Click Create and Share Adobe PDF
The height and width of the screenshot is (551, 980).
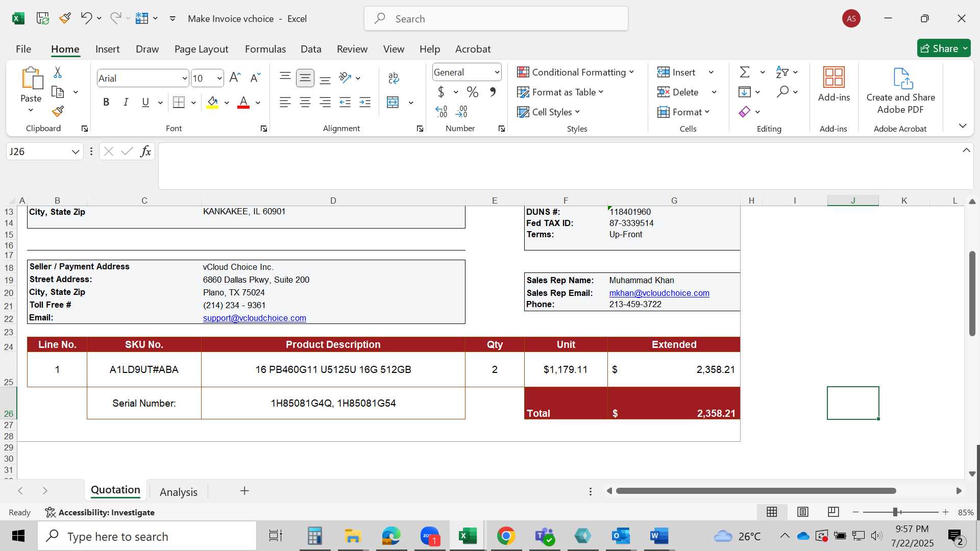[x=901, y=91]
